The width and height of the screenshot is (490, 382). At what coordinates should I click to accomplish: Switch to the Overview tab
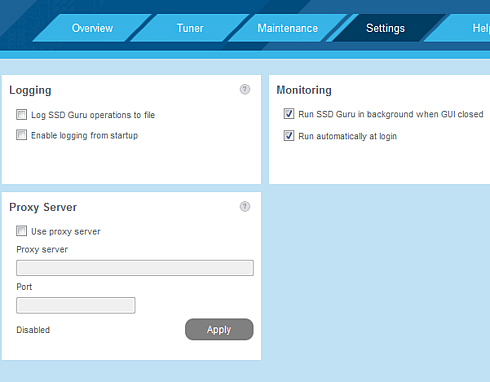point(92,28)
